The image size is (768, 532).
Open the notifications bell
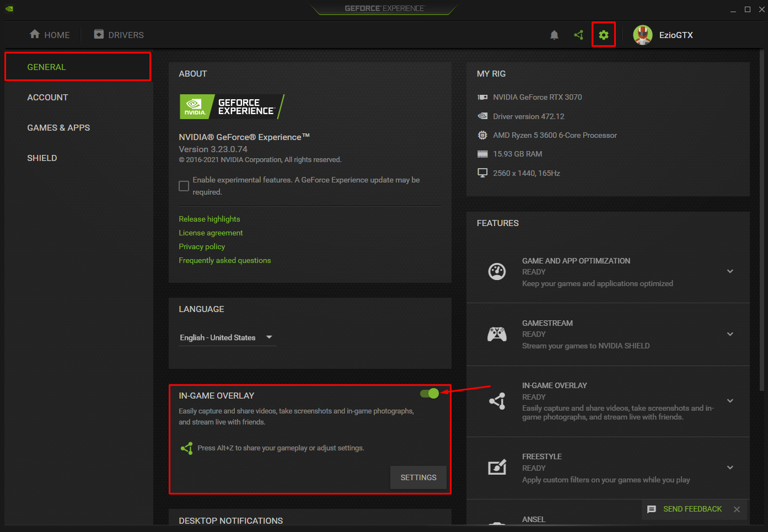[x=554, y=35]
